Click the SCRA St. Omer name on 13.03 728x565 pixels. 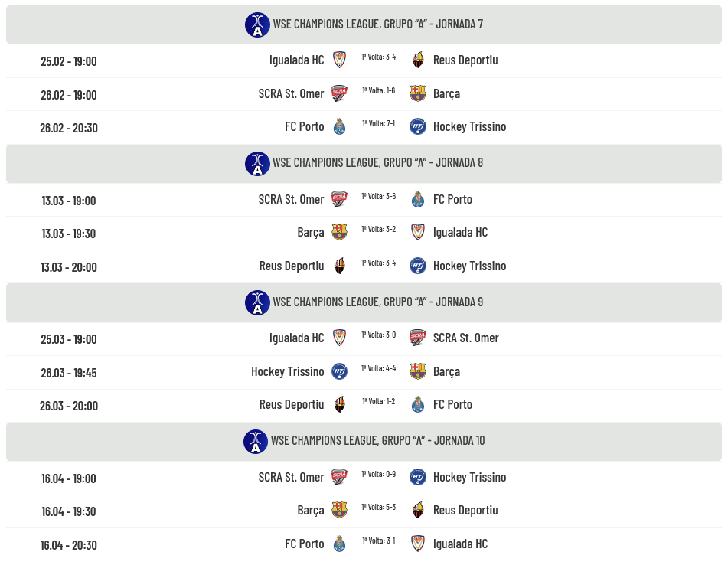click(291, 199)
